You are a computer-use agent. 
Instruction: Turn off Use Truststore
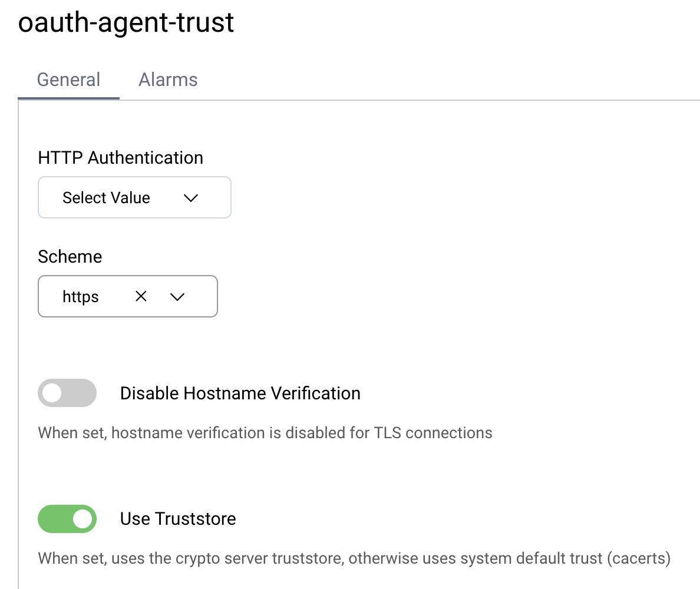point(67,519)
